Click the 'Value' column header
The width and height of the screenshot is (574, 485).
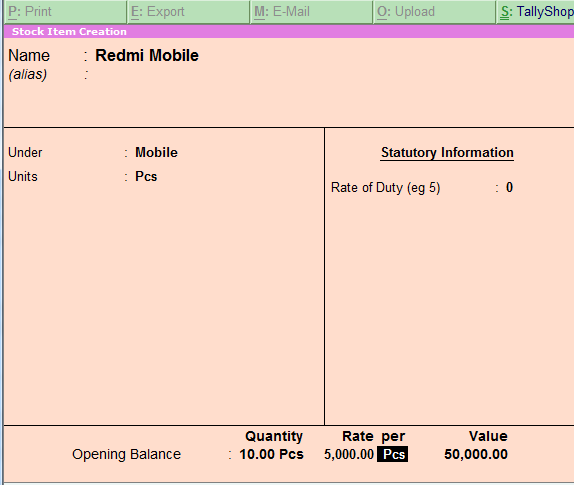(488, 436)
